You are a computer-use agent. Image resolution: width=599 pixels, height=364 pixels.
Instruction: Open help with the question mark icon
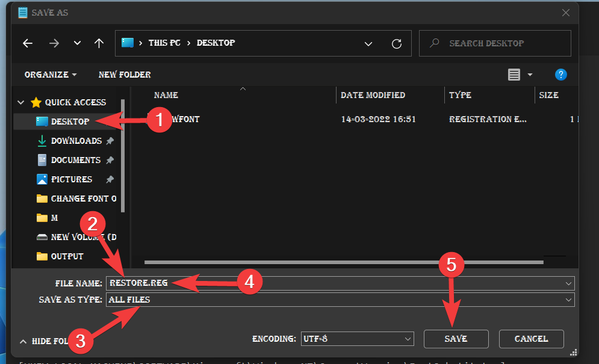click(561, 75)
